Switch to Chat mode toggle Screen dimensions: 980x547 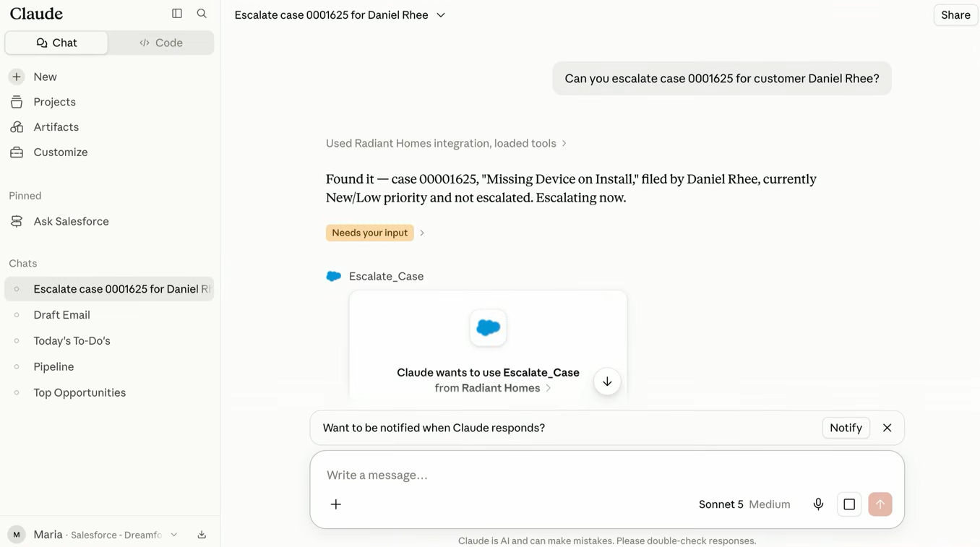tap(56, 43)
